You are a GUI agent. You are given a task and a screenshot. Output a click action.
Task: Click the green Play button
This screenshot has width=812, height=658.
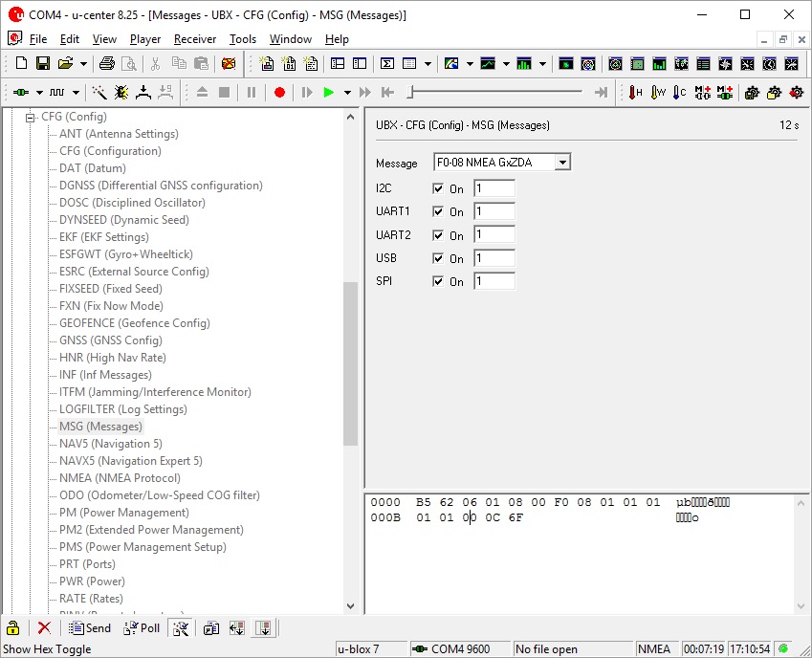(x=328, y=93)
